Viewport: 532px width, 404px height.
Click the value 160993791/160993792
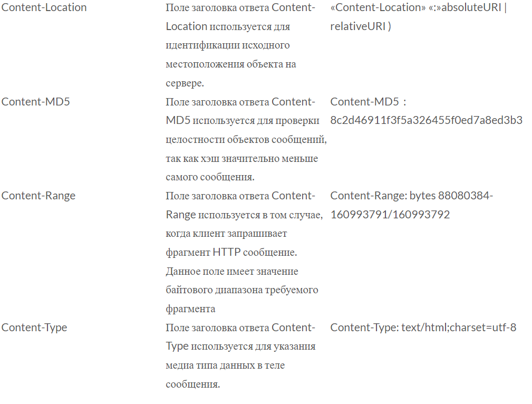390,215
